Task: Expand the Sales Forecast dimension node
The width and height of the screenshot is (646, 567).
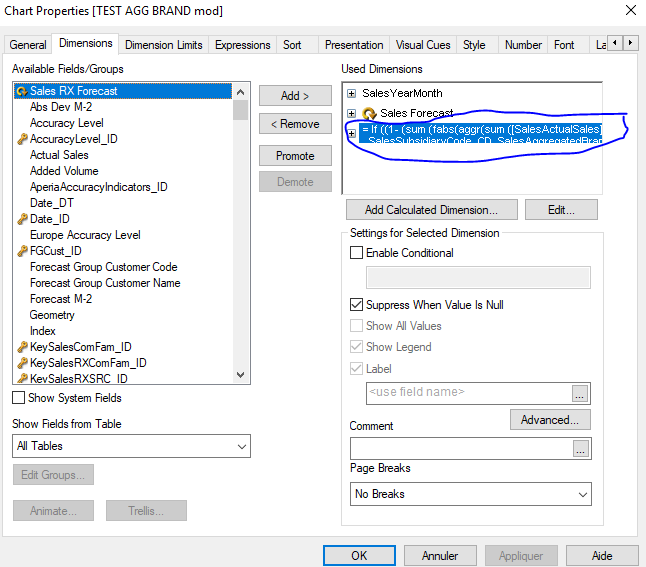Action: pyautogui.click(x=351, y=113)
